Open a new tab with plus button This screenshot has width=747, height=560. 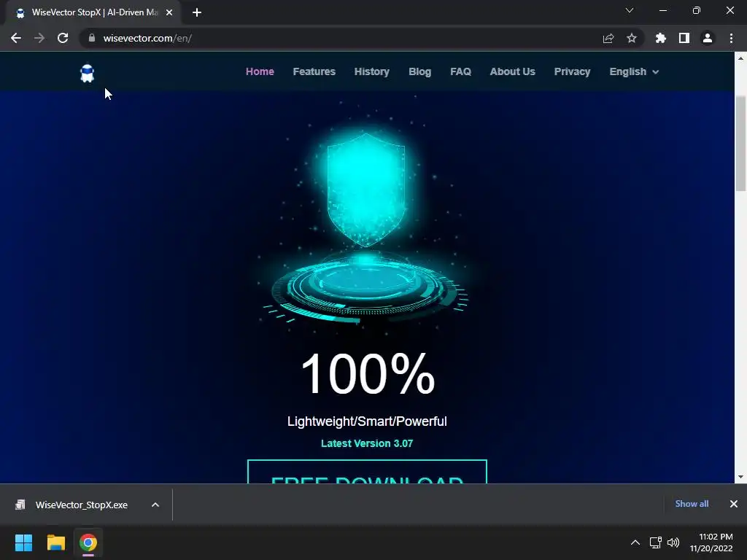click(197, 12)
